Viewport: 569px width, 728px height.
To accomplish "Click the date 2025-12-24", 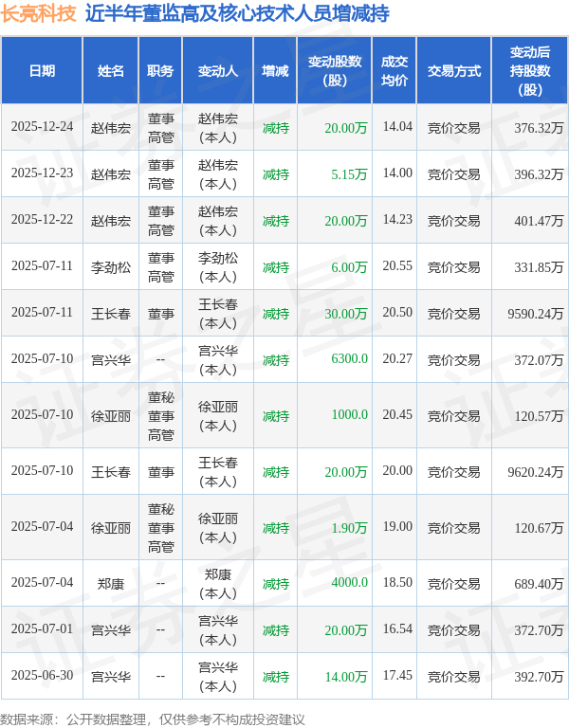I will point(43,127).
